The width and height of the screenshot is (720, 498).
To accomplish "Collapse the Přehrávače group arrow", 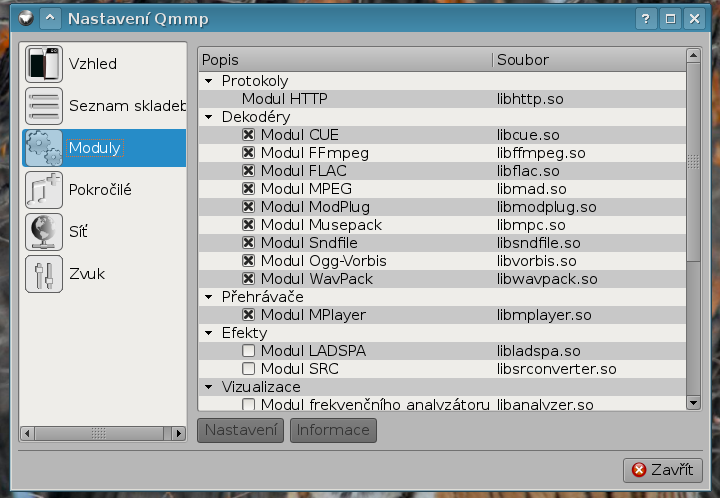I will coord(209,297).
